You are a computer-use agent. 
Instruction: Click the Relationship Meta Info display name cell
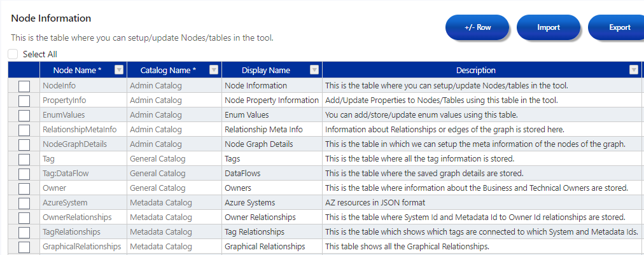272,129
